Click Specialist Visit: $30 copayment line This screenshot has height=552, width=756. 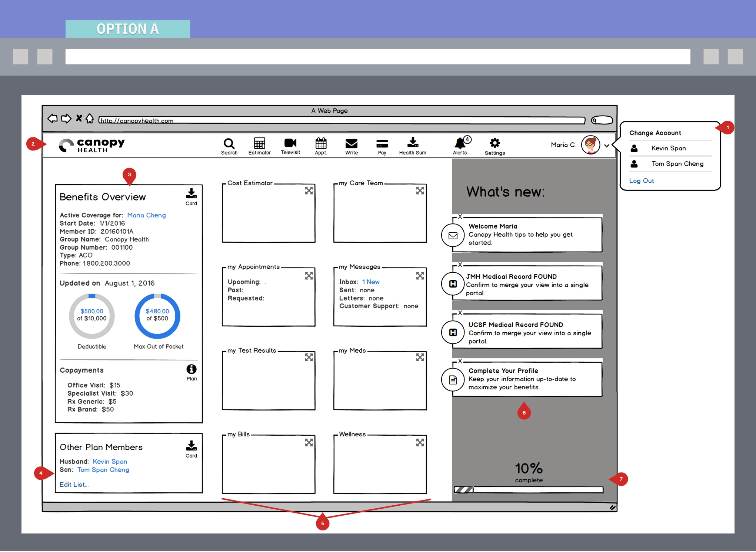pos(100,393)
